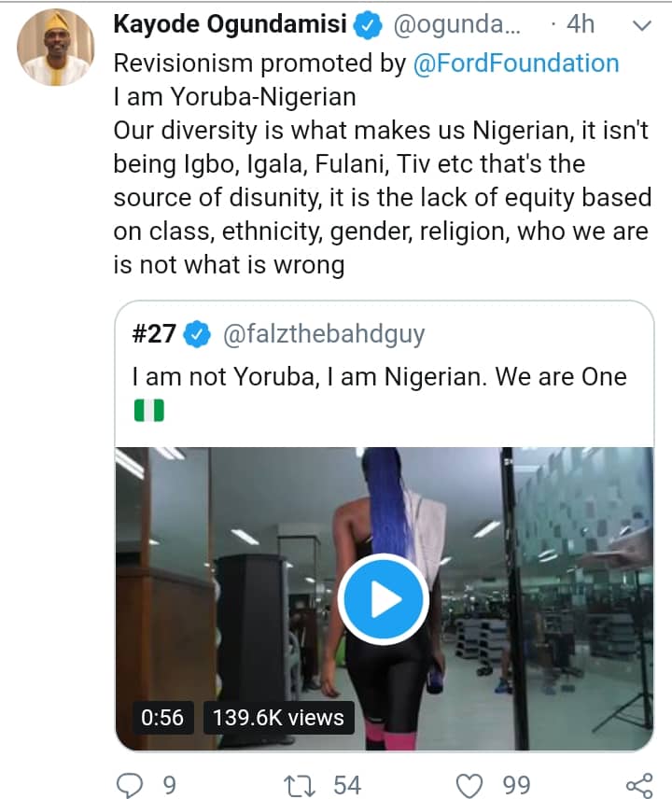Click the 54 retweets count
The width and height of the screenshot is (672, 799).
pyautogui.click(x=347, y=784)
